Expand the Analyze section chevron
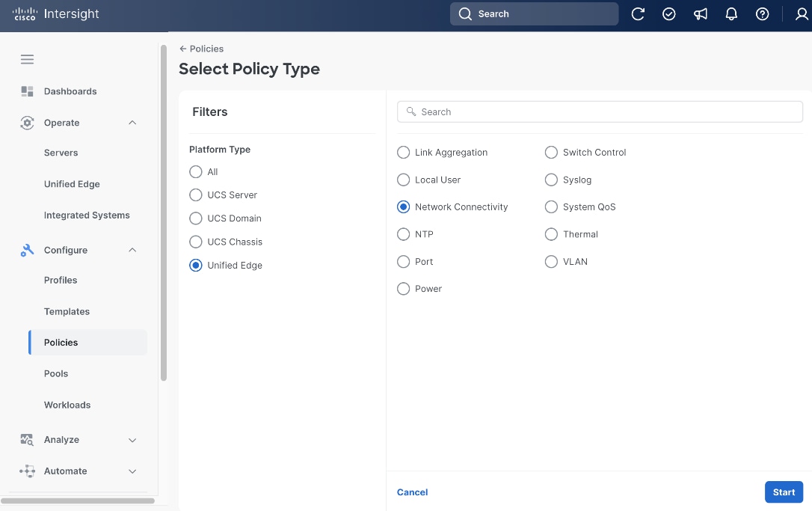This screenshot has height=511, width=812. coord(132,440)
